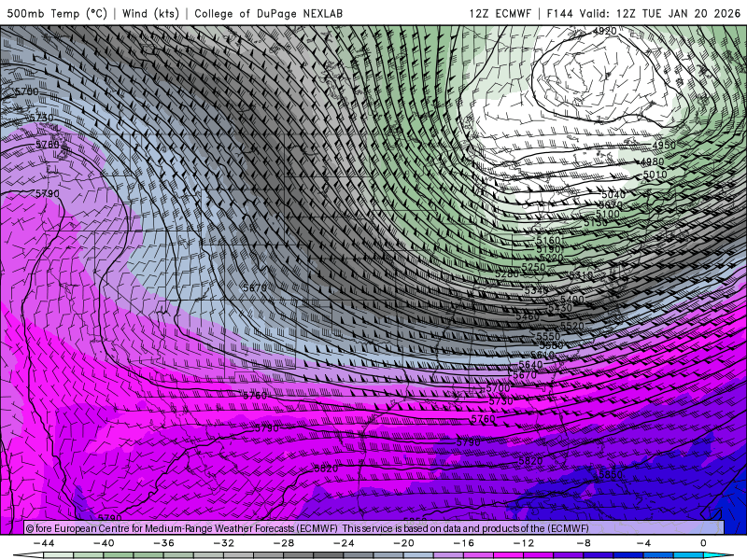
Task: Click the 0 color scale label
Action: click(x=704, y=543)
